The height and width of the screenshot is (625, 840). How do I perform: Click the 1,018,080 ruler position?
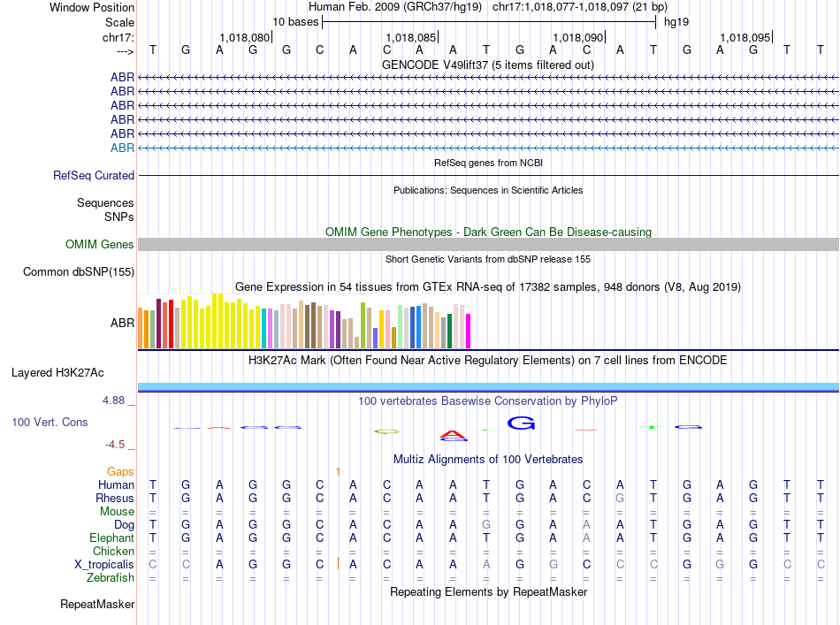(x=245, y=37)
